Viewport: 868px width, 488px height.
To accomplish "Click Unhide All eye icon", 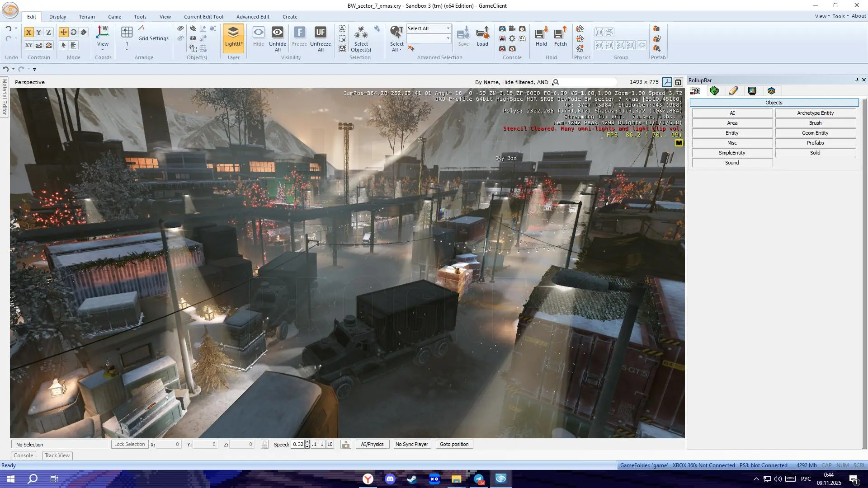I will coord(278,38).
